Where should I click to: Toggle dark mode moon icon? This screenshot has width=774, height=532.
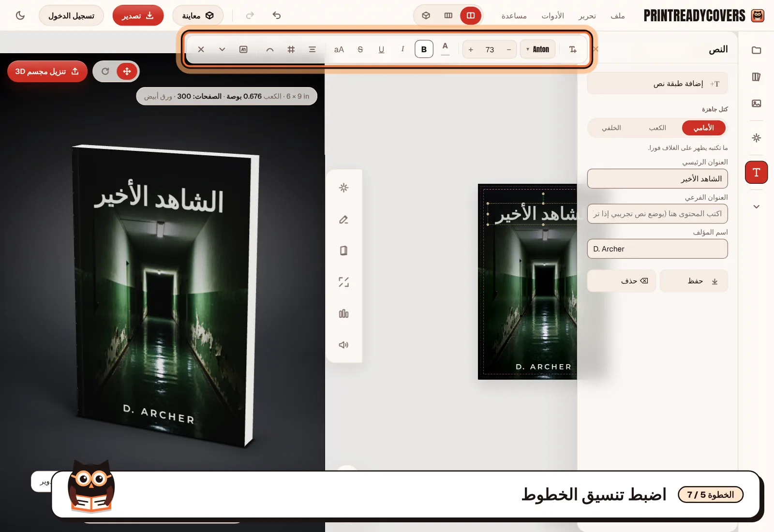(20, 15)
